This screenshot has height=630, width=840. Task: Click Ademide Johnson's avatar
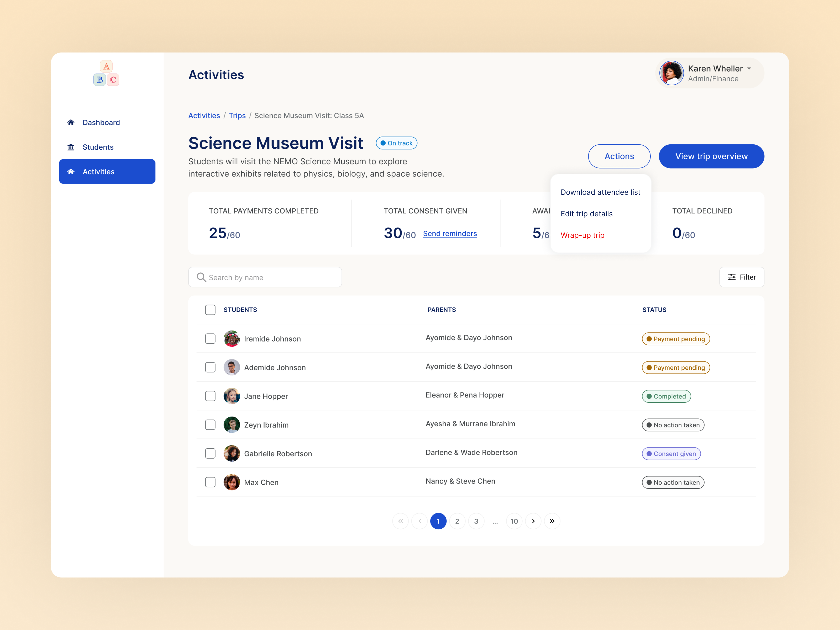point(232,367)
